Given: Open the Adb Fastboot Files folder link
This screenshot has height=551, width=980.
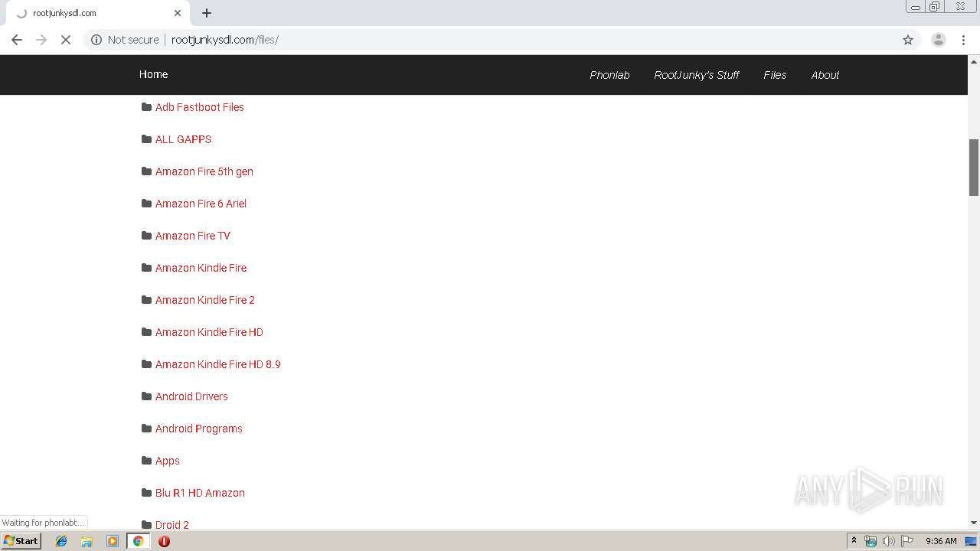Looking at the screenshot, I should 200,107.
